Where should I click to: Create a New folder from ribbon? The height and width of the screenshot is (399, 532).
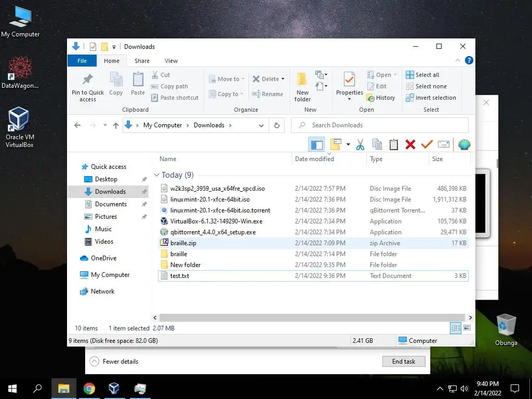pos(302,87)
